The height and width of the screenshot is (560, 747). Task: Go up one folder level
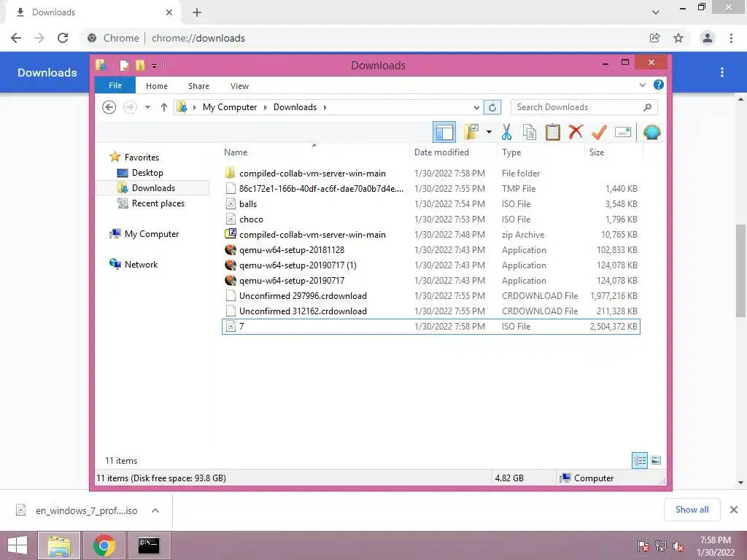[164, 107]
